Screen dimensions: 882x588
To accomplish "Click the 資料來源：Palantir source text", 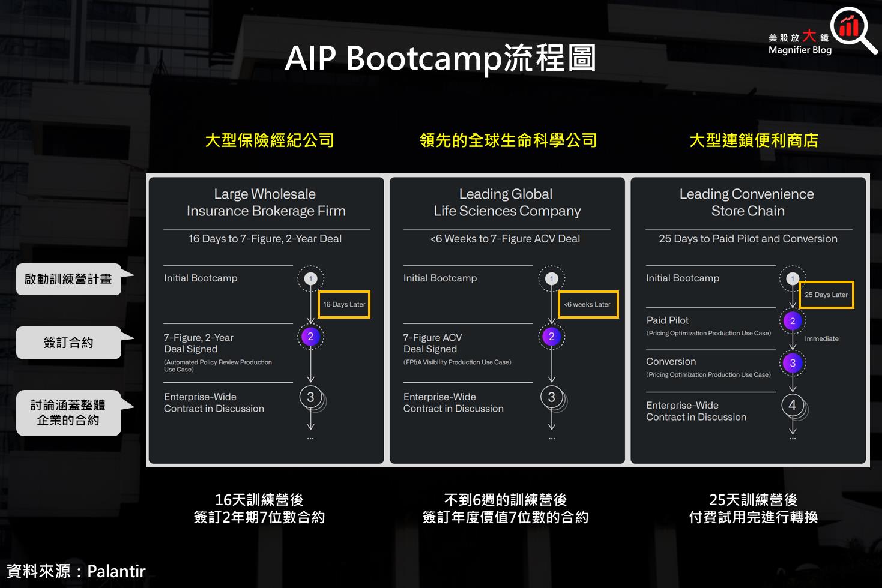I will pyautogui.click(x=76, y=571).
